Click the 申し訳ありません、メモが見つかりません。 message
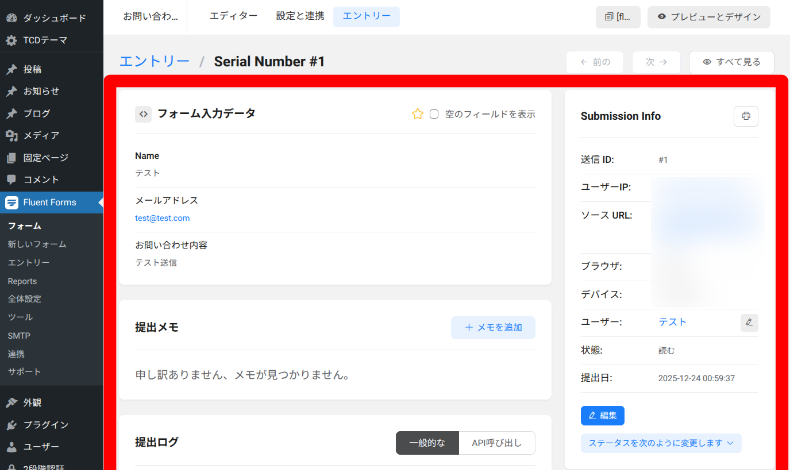Screen dimensions: 790x470 pyautogui.click(x=243, y=375)
